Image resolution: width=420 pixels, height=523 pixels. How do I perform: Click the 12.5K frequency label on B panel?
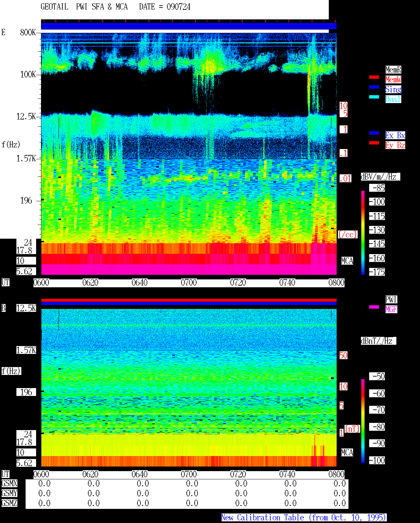[26, 308]
